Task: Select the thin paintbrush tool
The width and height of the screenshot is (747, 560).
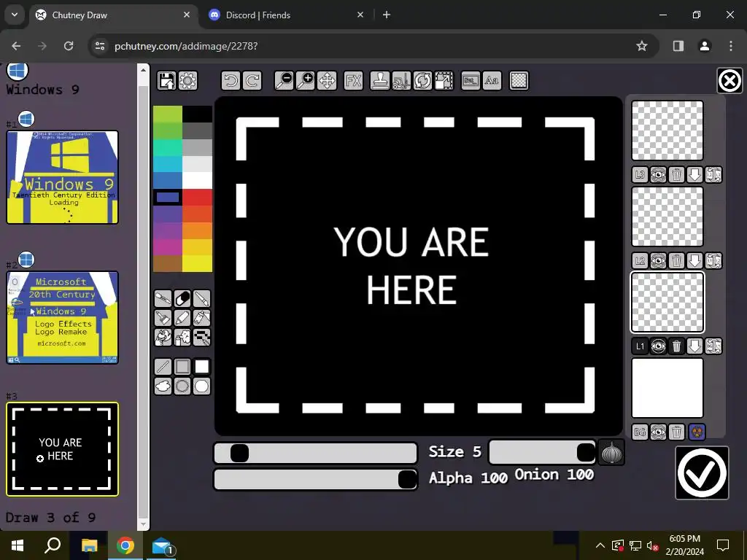Action: click(202, 298)
